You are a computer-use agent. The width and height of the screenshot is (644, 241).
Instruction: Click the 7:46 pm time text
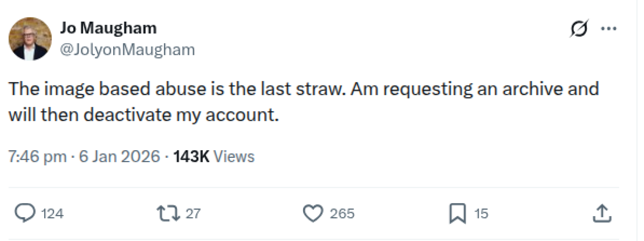(37, 156)
